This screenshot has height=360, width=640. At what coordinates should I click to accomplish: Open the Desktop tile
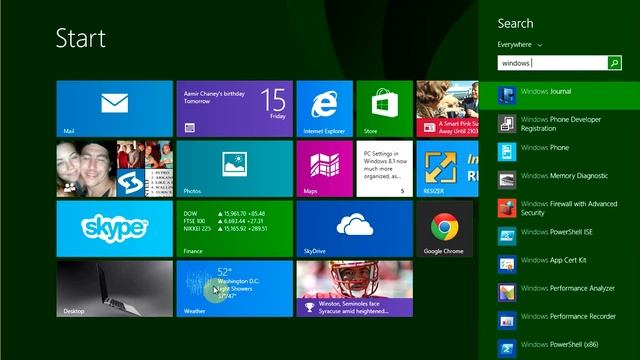click(x=114, y=289)
